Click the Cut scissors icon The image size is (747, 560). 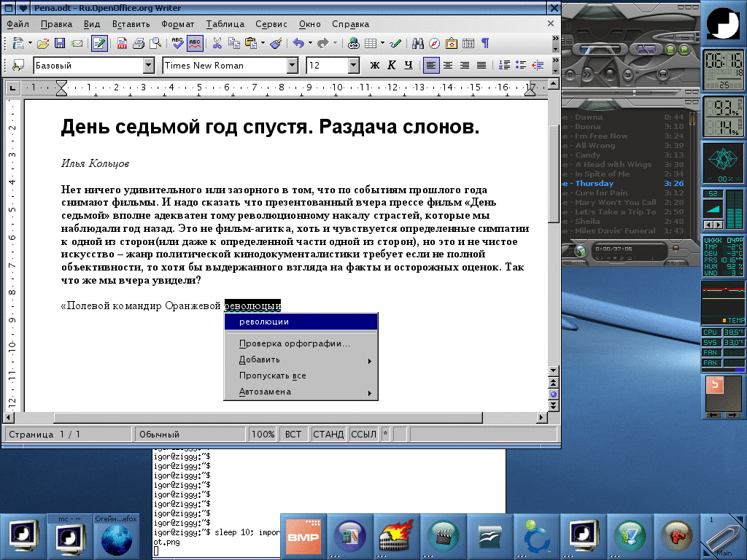tap(217, 43)
